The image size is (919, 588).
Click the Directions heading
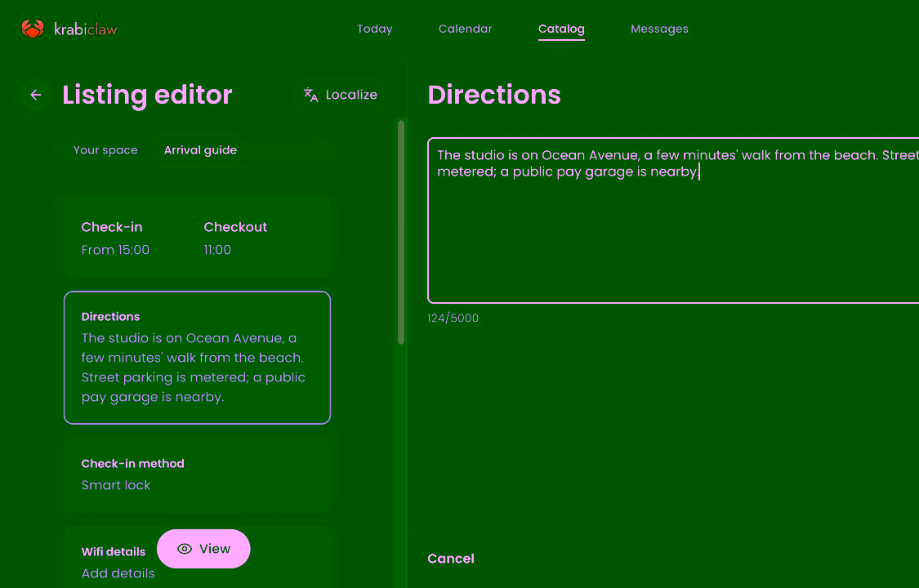[494, 95]
